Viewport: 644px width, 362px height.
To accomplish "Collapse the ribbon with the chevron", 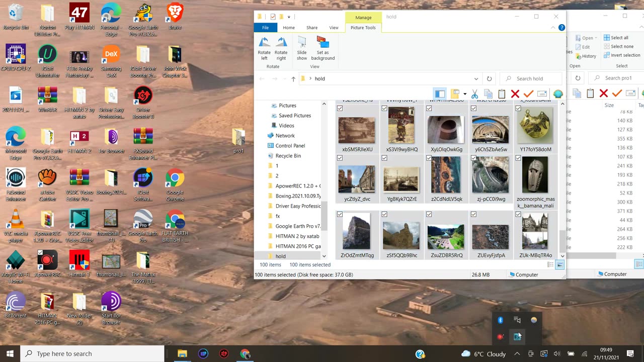I will point(553,28).
